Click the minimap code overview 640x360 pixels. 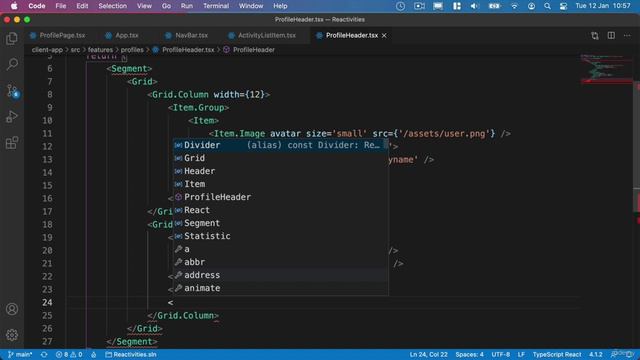606,68
